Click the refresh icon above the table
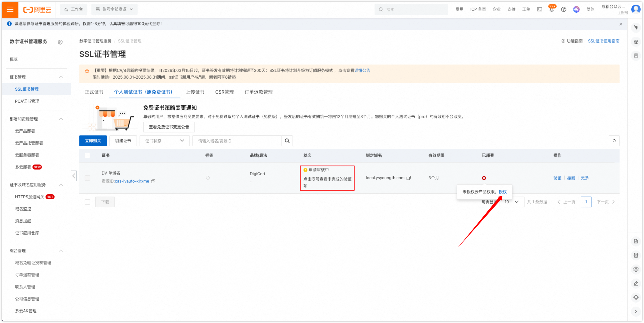The height and width of the screenshot is (323, 644). [x=614, y=141]
